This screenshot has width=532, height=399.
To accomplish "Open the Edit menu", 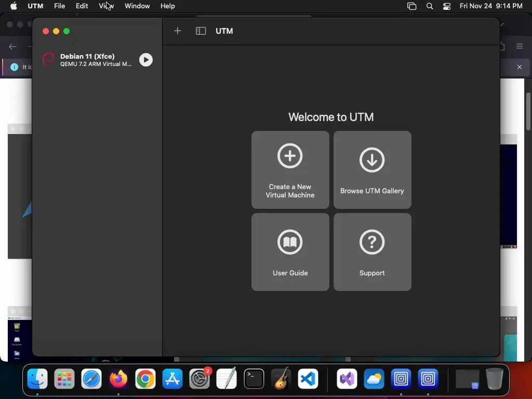I will 82,6.
